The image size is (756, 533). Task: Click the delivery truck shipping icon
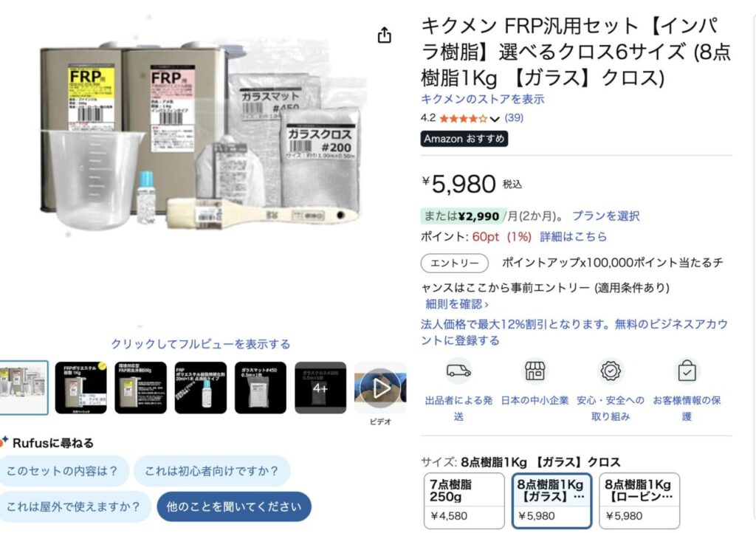pos(458,371)
